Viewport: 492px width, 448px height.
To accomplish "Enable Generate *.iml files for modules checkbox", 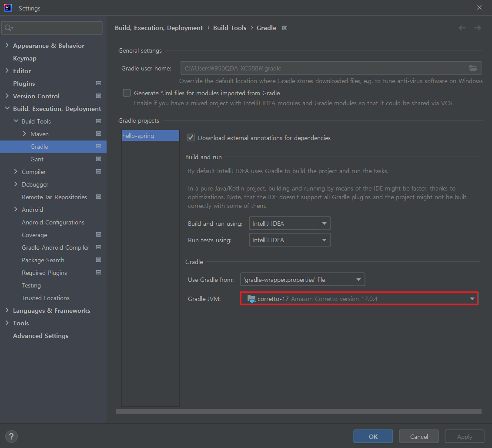I will point(127,93).
